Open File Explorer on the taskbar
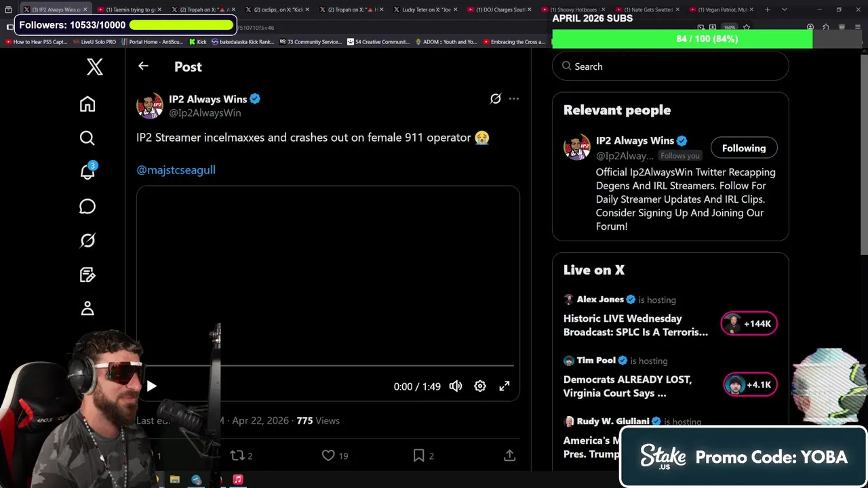The image size is (868, 488). pyautogui.click(x=175, y=480)
